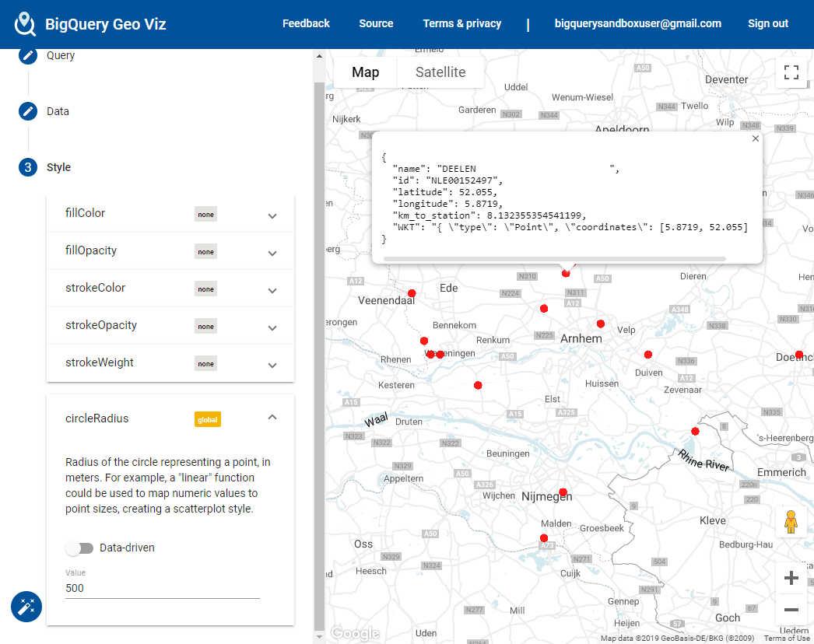Open the Data step pencil icon
814x644 pixels.
[x=28, y=111]
